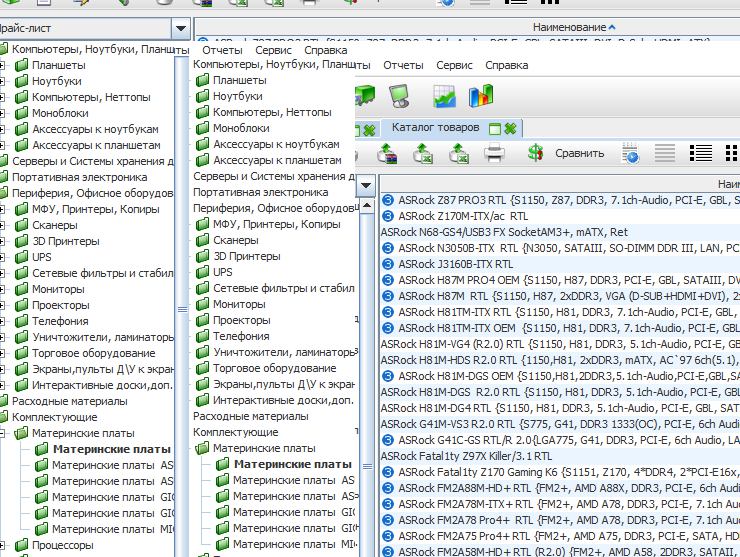Select the bulleted list view icon

click(701, 153)
